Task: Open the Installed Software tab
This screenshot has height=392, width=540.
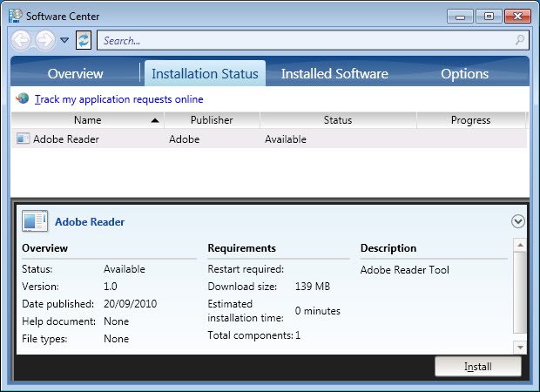Action: point(334,73)
